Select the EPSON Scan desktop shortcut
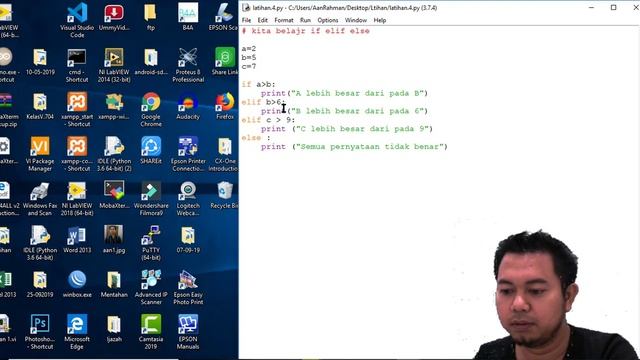Viewport: 640px width, 360px height. coord(224,16)
